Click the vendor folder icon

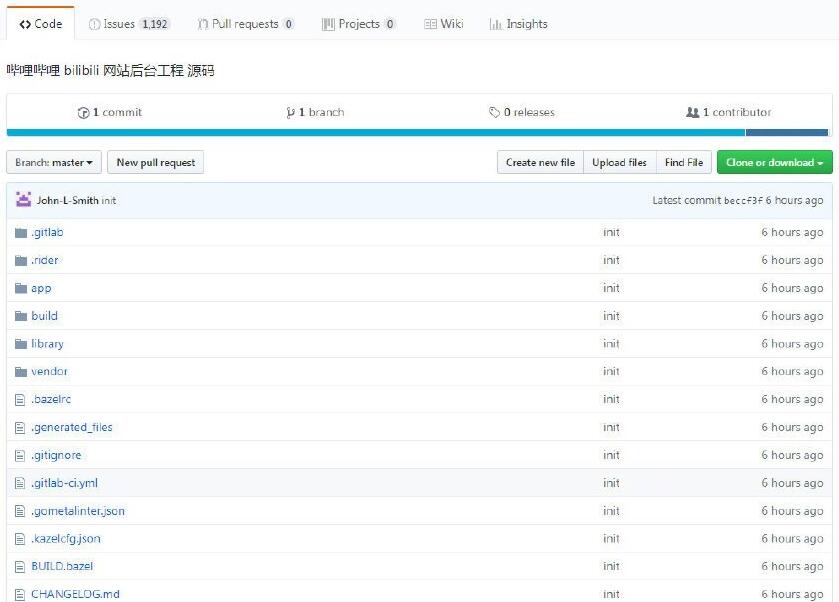point(21,372)
